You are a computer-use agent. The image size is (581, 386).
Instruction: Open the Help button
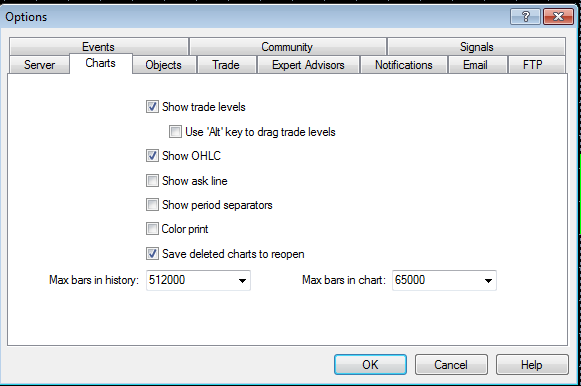click(x=532, y=365)
